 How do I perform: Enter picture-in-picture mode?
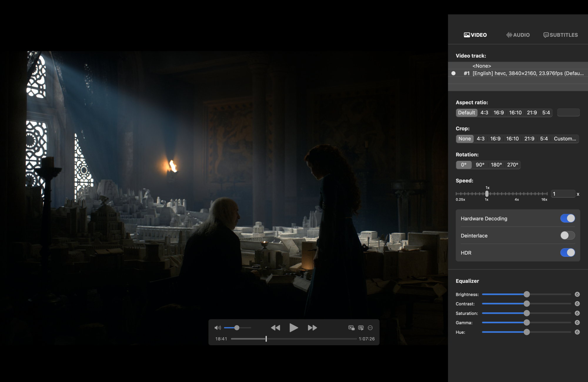click(351, 328)
